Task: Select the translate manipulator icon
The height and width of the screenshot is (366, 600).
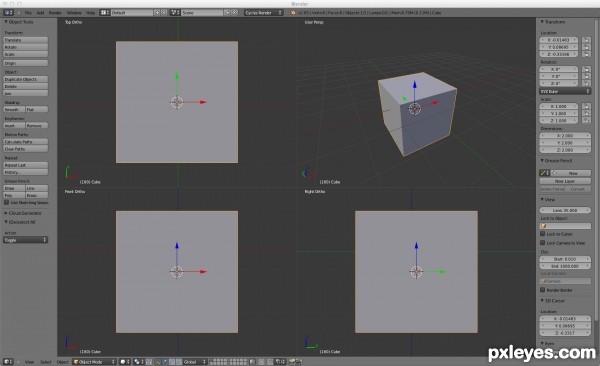Action: click(x=165, y=361)
